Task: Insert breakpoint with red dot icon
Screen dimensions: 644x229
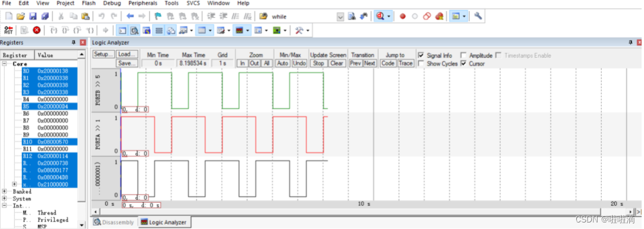Action: pyautogui.click(x=403, y=17)
